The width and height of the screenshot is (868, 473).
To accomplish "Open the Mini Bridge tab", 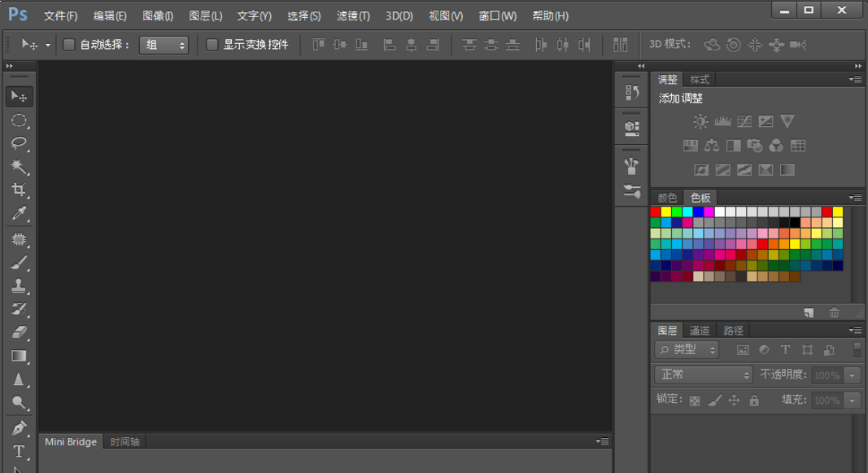I will point(72,441).
